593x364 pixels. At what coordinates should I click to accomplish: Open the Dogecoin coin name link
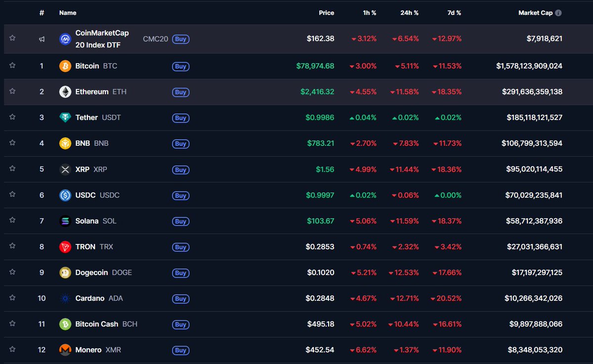click(x=91, y=272)
